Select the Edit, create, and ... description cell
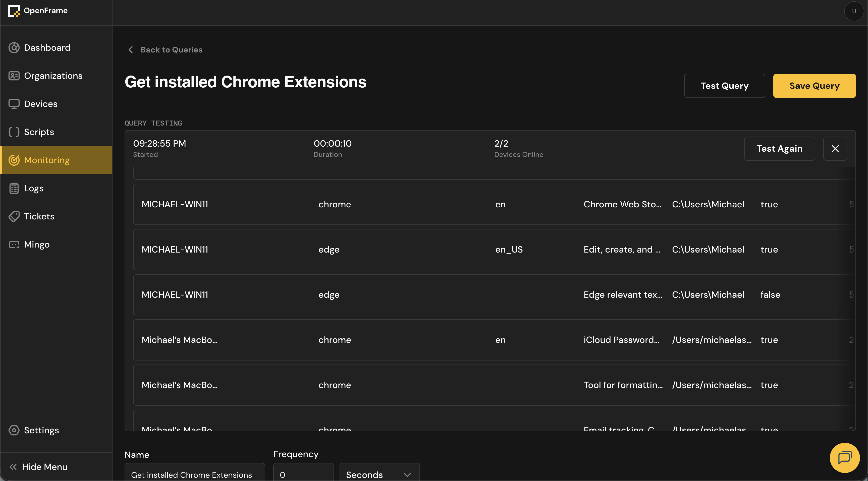Screen dimensions: 868x481 click(x=622, y=250)
